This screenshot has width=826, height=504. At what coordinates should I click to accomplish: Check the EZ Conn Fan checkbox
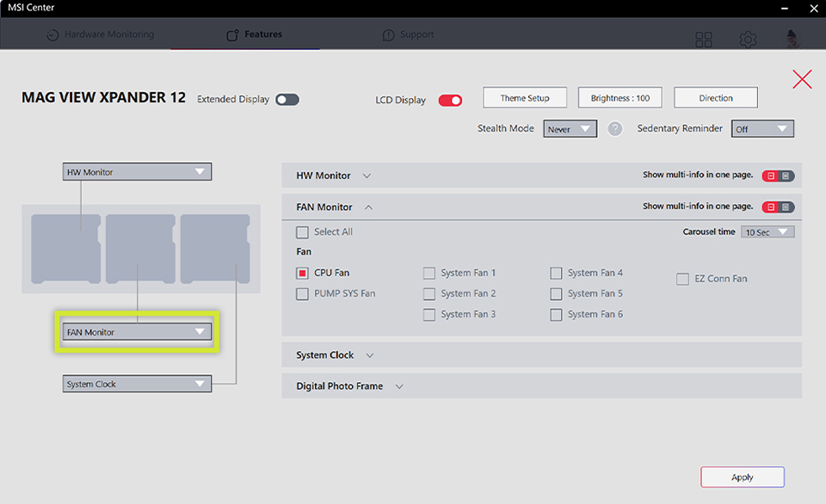tap(682, 279)
